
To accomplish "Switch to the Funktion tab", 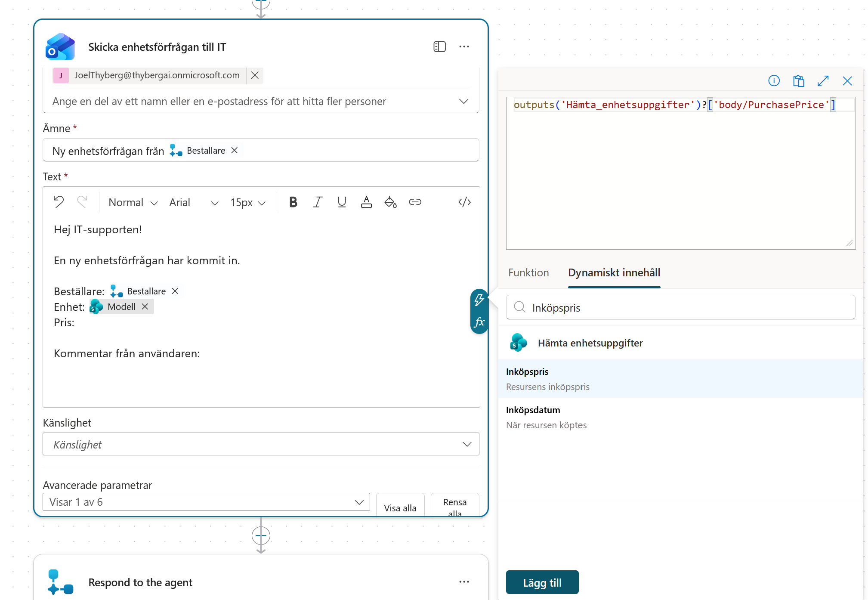I will click(528, 272).
